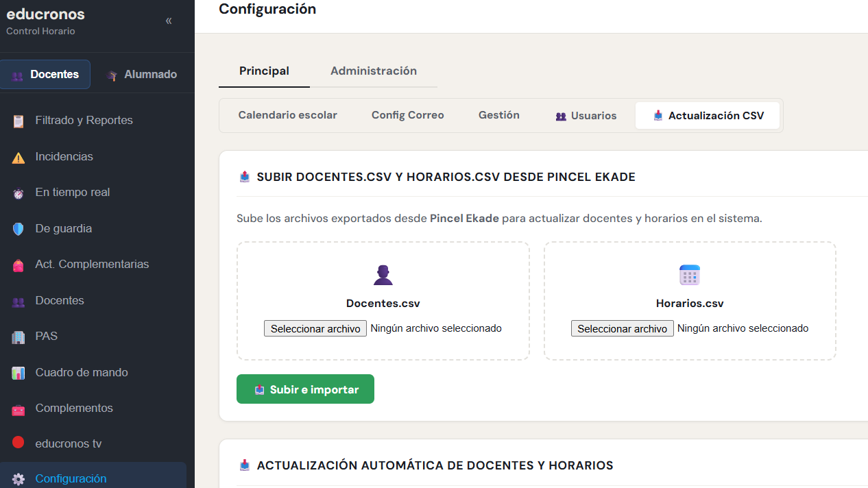The image size is (868, 488).
Task: Click the Act. Complementarias backpack icon
Action: [x=19, y=265]
